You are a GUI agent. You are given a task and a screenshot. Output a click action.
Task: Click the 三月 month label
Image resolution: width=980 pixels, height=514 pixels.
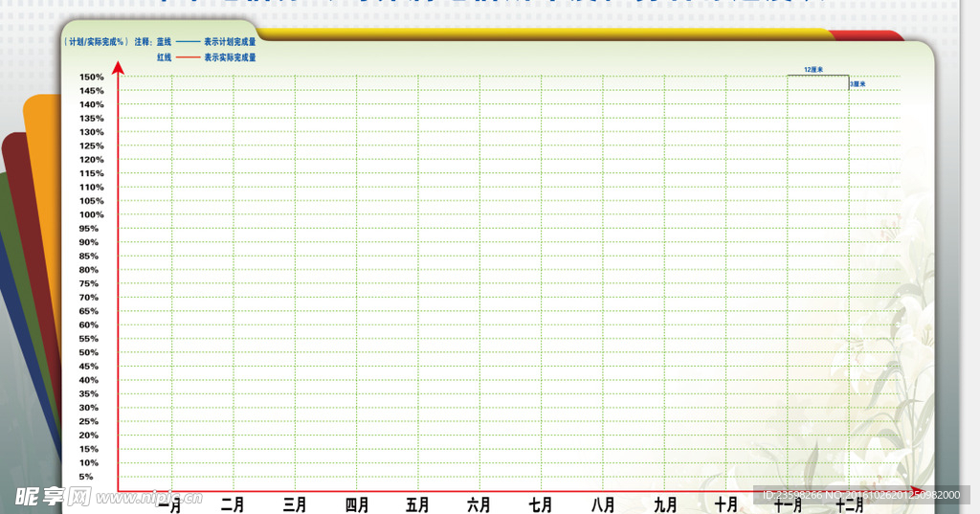(x=295, y=504)
